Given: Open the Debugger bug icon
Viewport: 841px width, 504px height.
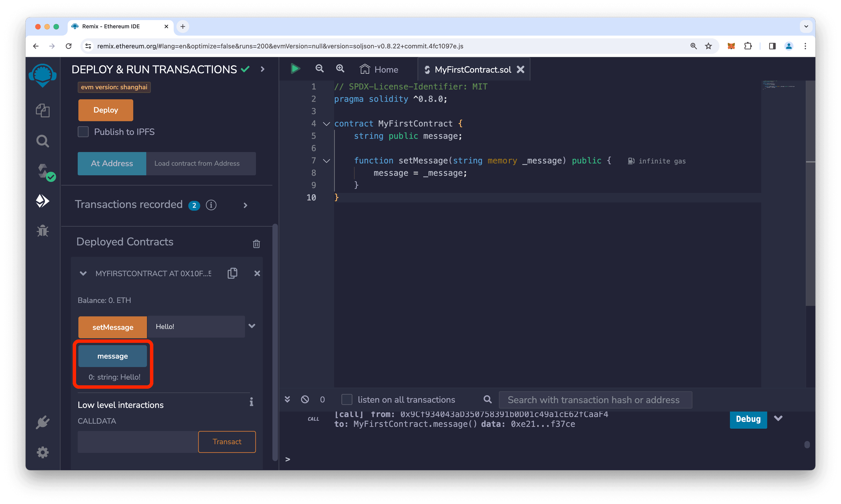Looking at the screenshot, I should (x=43, y=231).
